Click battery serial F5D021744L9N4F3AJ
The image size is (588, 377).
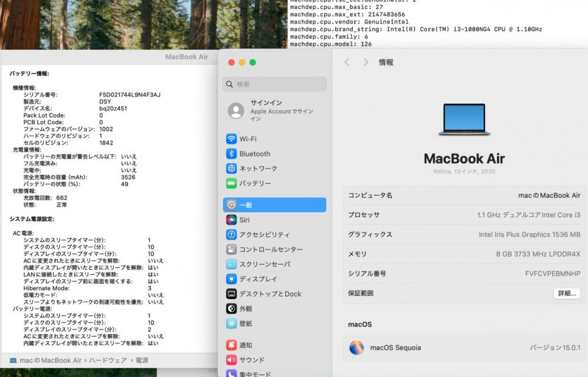pyautogui.click(x=130, y=95)
